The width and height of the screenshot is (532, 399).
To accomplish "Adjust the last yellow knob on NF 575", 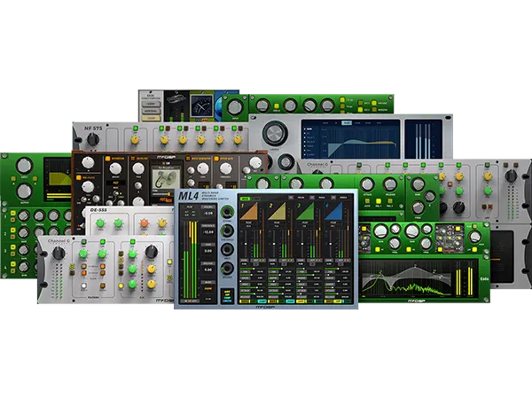I will click(x=238, y=140).
